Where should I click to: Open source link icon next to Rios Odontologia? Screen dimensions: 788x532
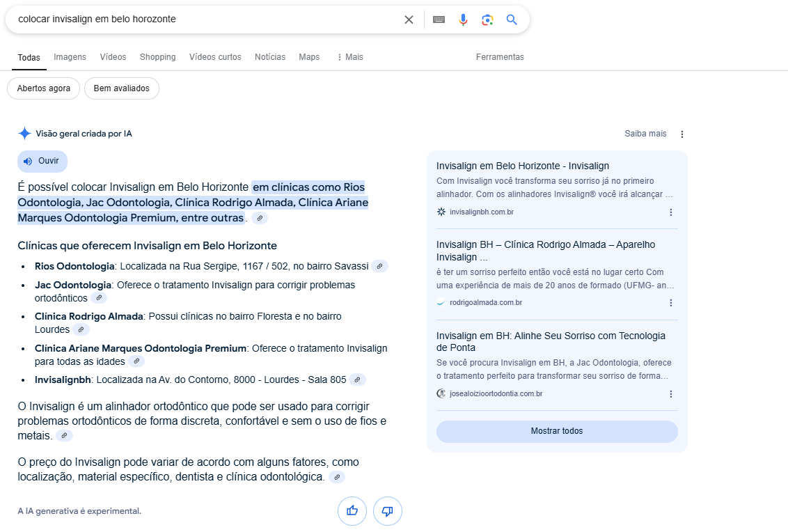[380, 266]
